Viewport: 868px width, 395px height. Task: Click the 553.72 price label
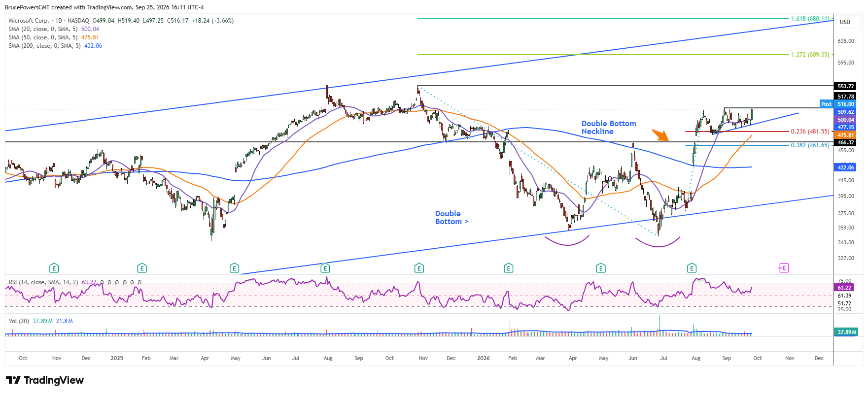tap(845, 86)
